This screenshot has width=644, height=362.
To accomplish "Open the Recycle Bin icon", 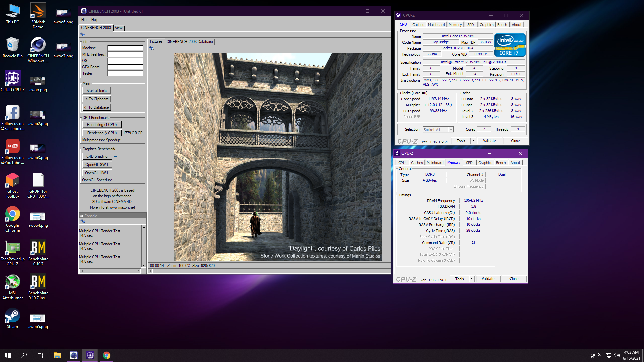I will click(12, 48).
